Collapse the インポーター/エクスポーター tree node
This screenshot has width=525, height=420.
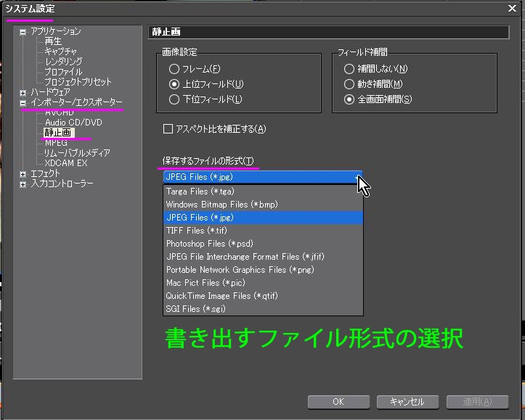coord(23,103)
